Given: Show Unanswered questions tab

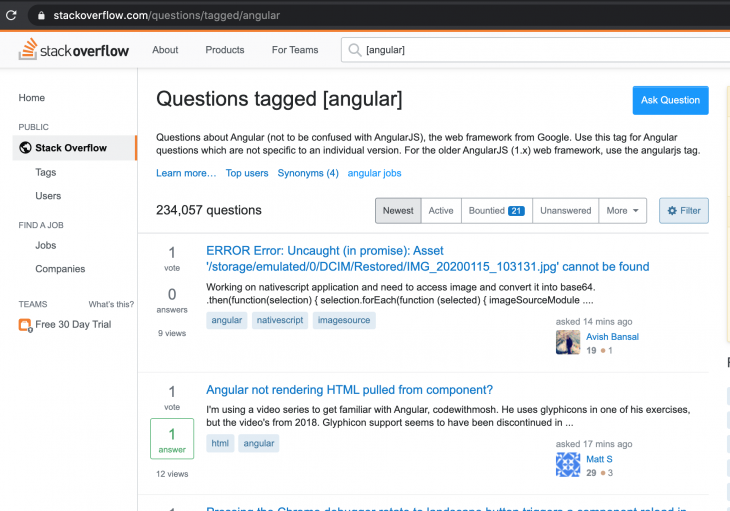Looking at the screenshot, I should (x=566, y=211).
